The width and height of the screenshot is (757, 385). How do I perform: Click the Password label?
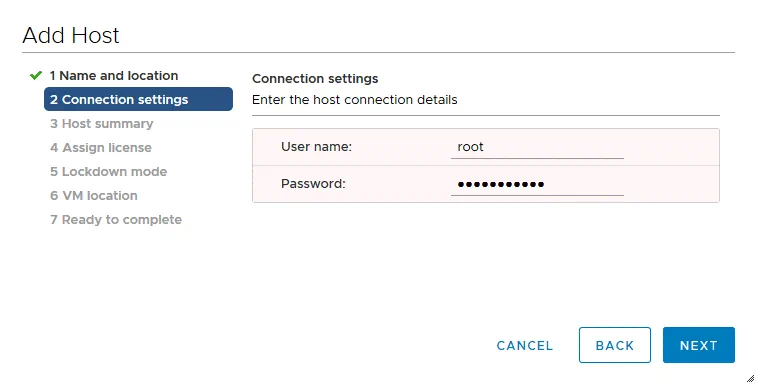click(313, 184)
